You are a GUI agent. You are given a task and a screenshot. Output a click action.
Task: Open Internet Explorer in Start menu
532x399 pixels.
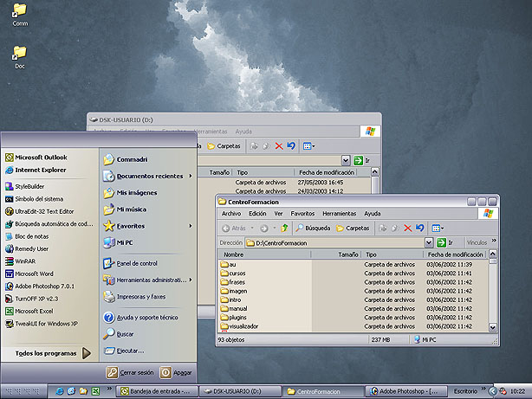[x=40, y=170]
